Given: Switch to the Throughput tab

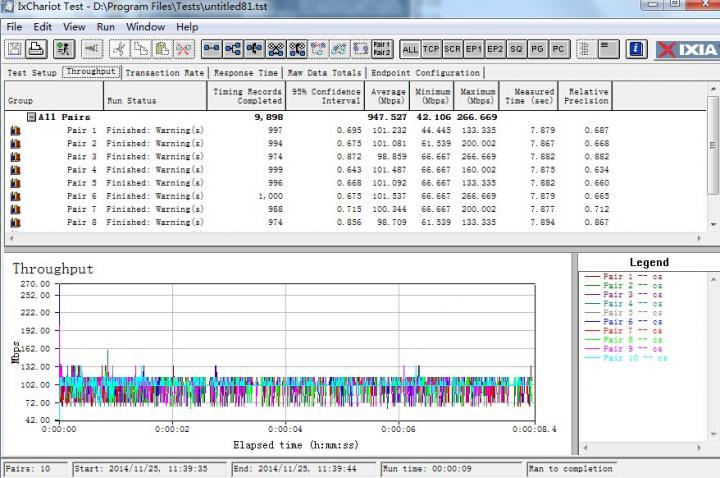Looking at the screenshot, I should [x=91, y=72].
